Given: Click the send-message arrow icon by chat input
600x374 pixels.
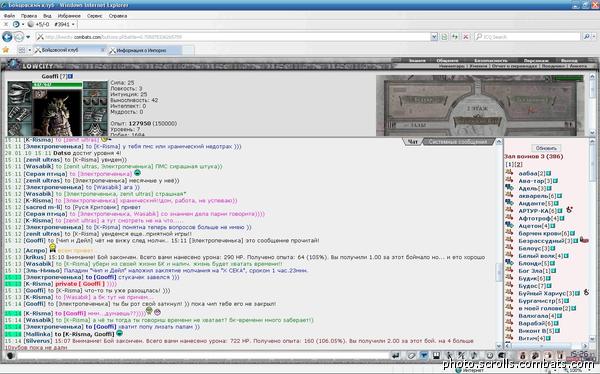Looking at the screenshot, I should (x=396, y=356).
